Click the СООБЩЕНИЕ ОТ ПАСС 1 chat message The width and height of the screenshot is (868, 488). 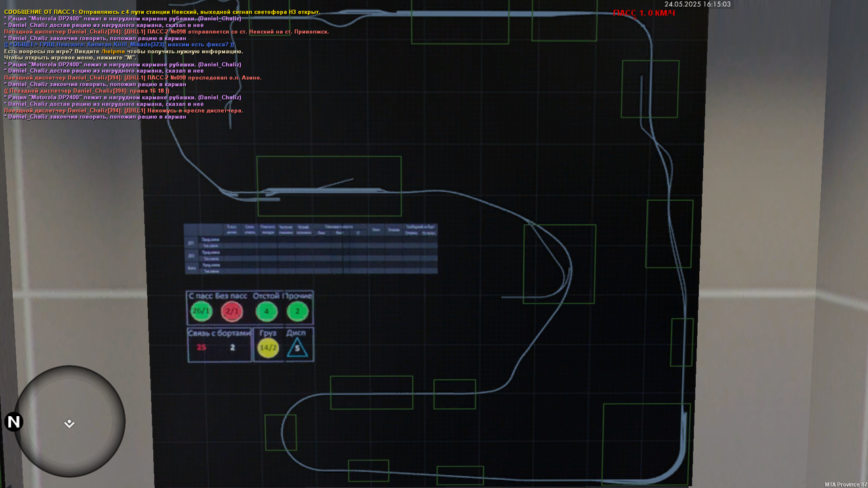162,12
